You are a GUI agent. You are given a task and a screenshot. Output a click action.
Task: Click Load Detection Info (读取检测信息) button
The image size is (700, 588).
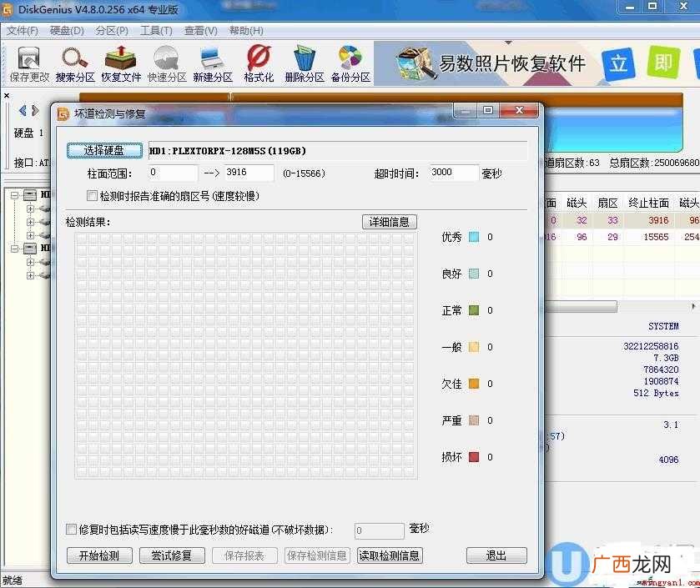pyautogui.click(x=390, y=555)
